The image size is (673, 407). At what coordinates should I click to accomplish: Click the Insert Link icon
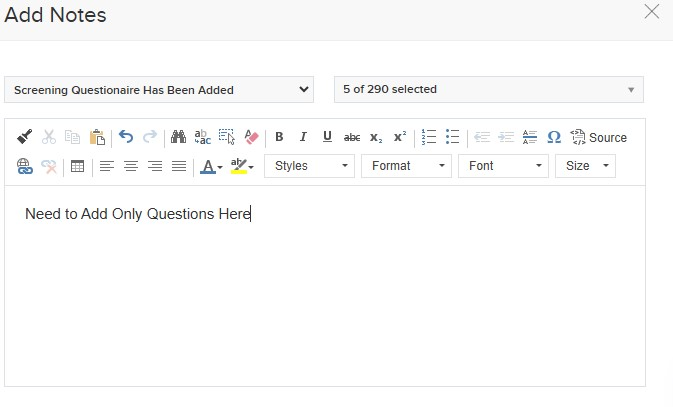(25, 166)
